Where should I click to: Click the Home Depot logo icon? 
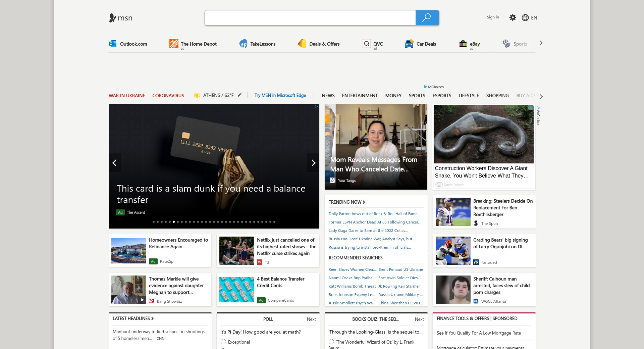click(x=174, y=44)
